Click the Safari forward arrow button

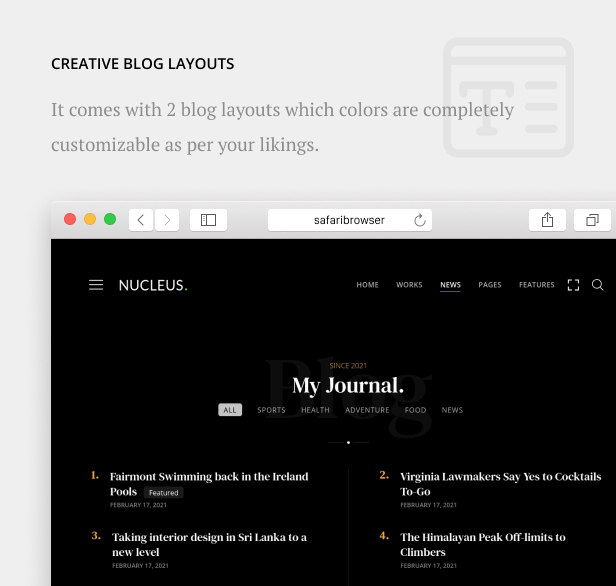[x=167, y=220]
